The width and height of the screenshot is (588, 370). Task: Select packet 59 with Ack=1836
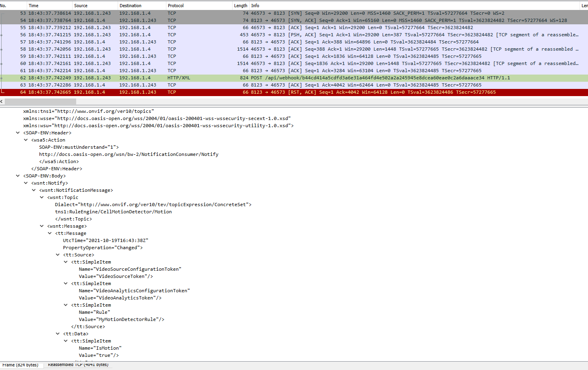click(294, 56)
